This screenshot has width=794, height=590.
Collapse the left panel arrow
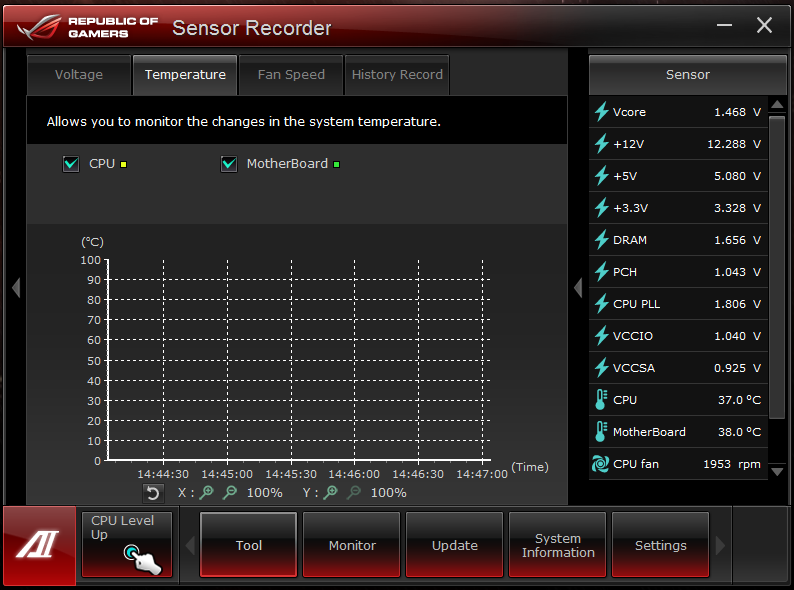[16, 288]
